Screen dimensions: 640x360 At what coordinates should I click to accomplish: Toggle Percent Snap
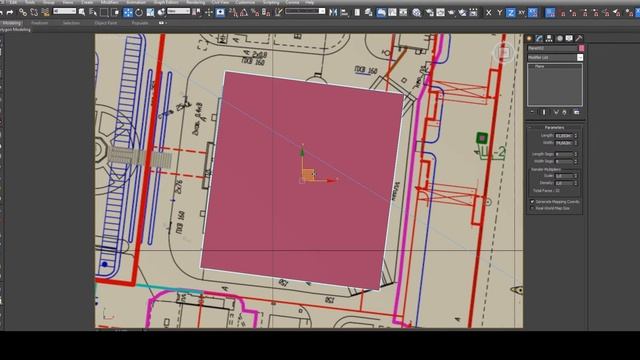pyautogui.click(x=255, y=13)
